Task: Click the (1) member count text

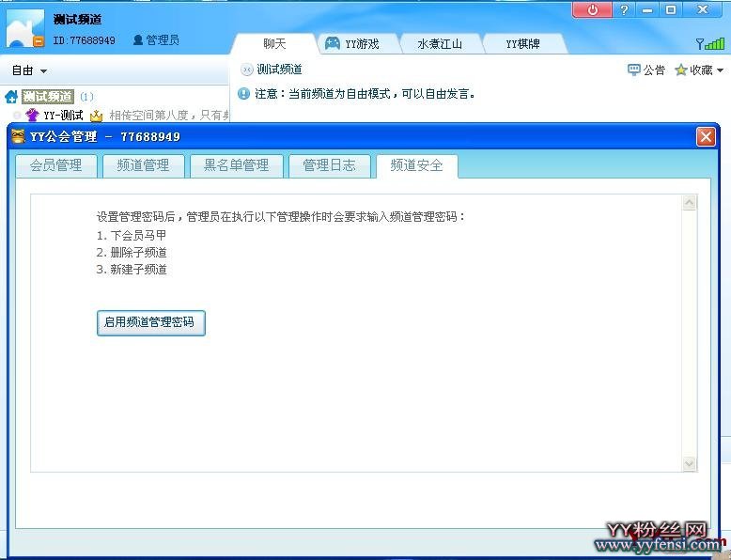Action: click(86, 97)
